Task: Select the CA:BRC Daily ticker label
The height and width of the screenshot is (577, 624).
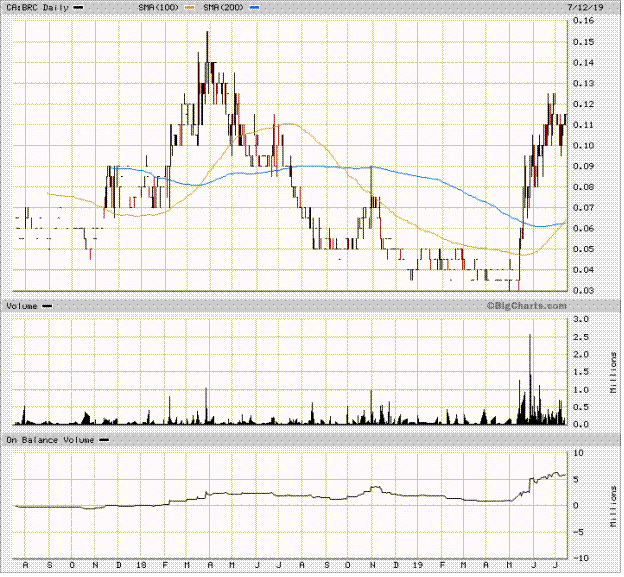Action: pyautogui.click(x=38, y=7)
